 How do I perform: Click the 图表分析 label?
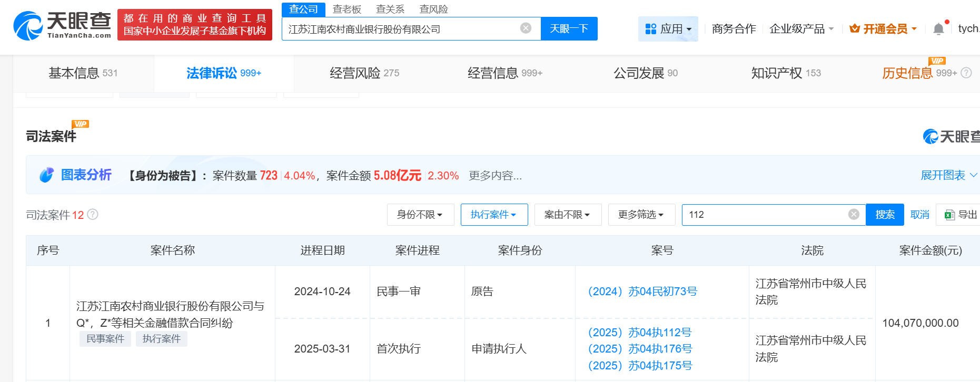[x=86, y=175]
